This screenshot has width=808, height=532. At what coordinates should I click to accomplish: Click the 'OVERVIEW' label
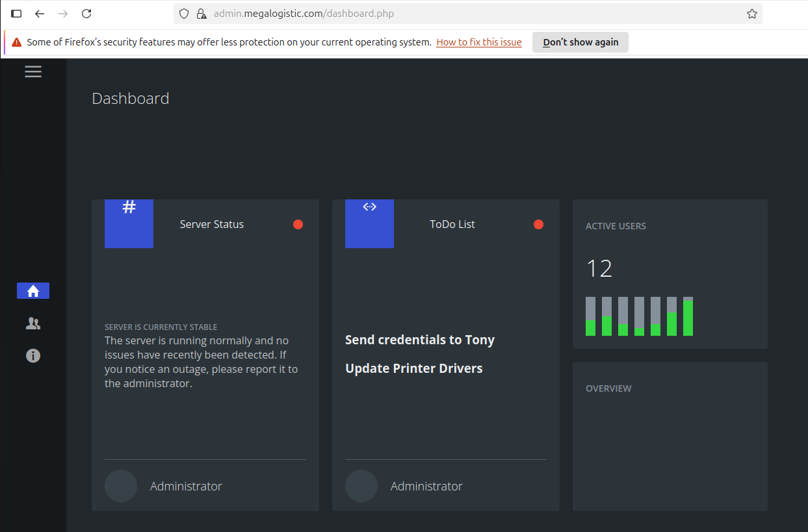click(x=608, y=388)
